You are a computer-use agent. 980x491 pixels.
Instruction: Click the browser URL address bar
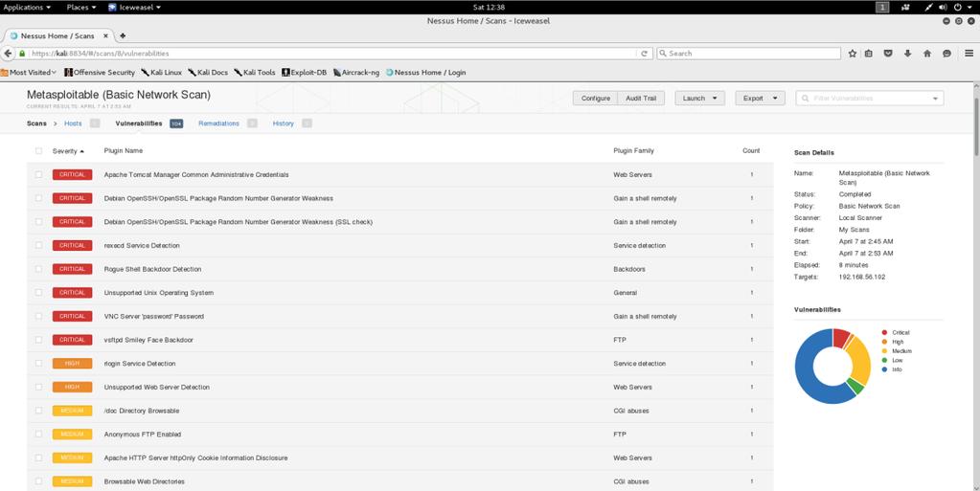[334, 54]
